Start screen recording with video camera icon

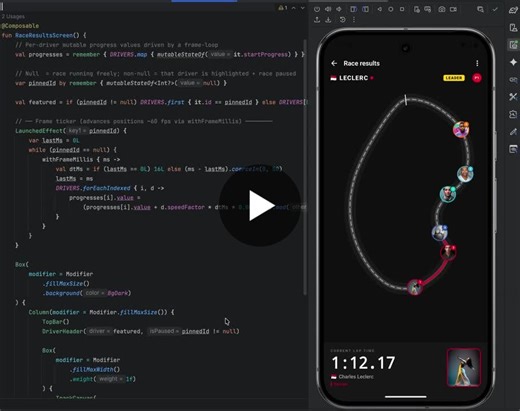click(x=453, y=9)
